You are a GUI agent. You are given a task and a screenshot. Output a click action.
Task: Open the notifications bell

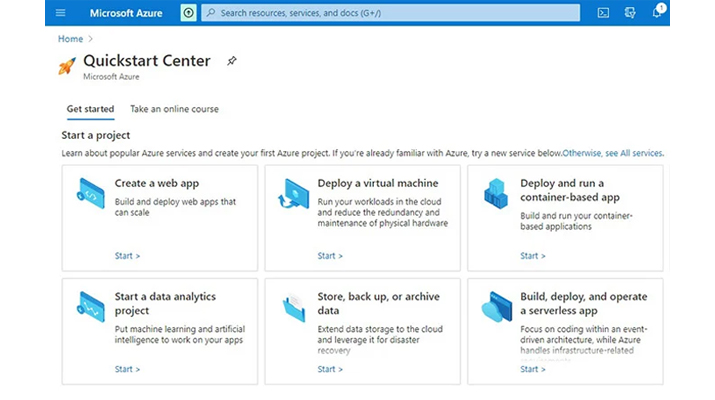(657, 12)
